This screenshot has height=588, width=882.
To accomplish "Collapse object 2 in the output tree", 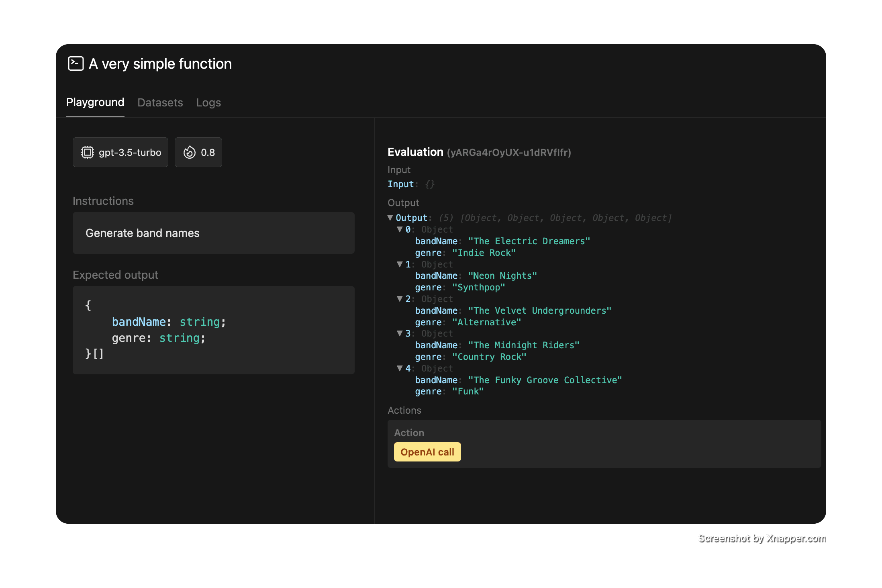I will pyautogui.click(x=400, y=299).
